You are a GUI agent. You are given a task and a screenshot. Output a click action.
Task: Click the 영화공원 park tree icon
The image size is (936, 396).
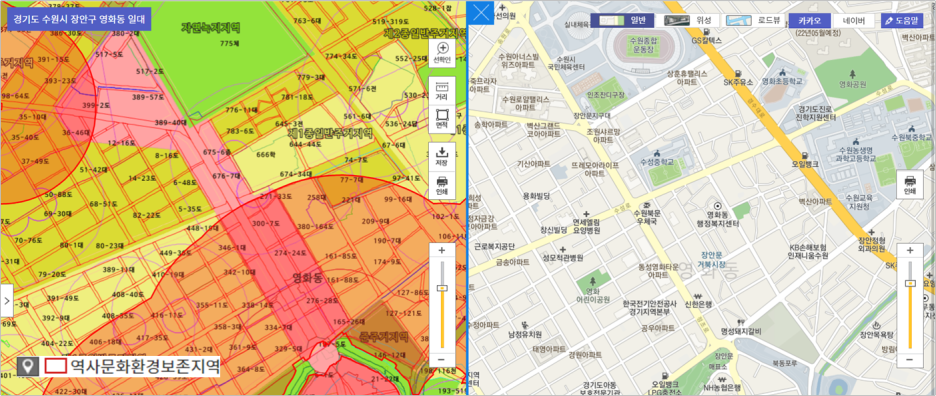pyautogui.click(x=852, y=75)
